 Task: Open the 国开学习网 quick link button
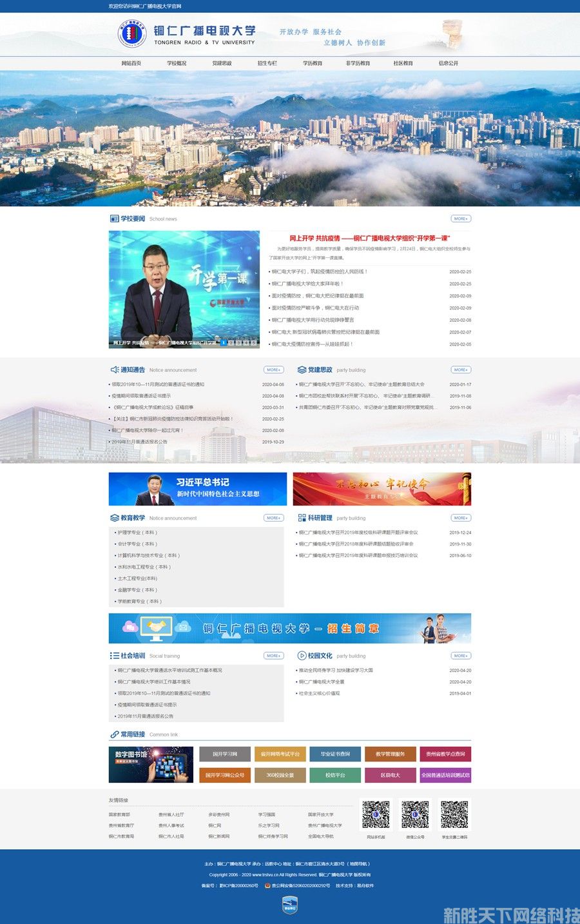coord(225,754)
